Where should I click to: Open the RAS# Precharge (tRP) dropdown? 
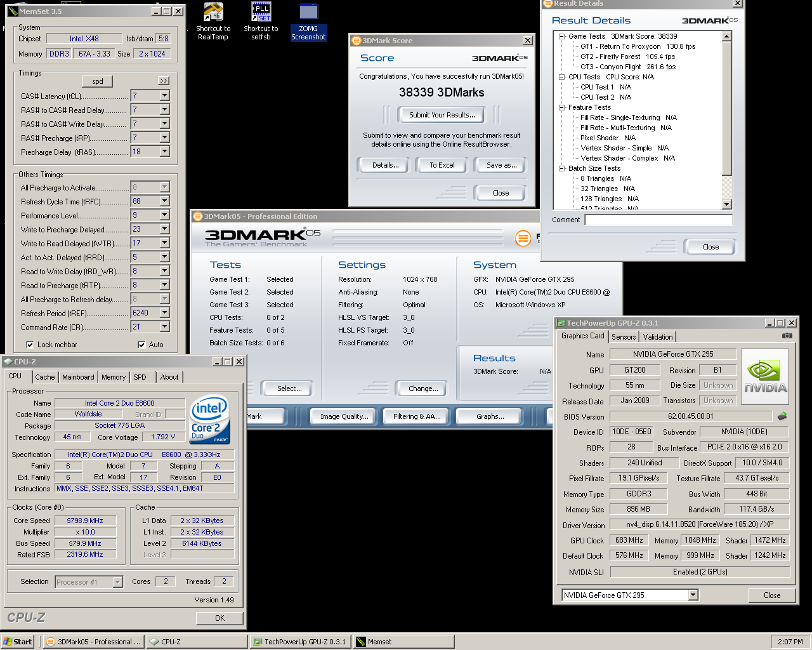(x=165, y=138)
